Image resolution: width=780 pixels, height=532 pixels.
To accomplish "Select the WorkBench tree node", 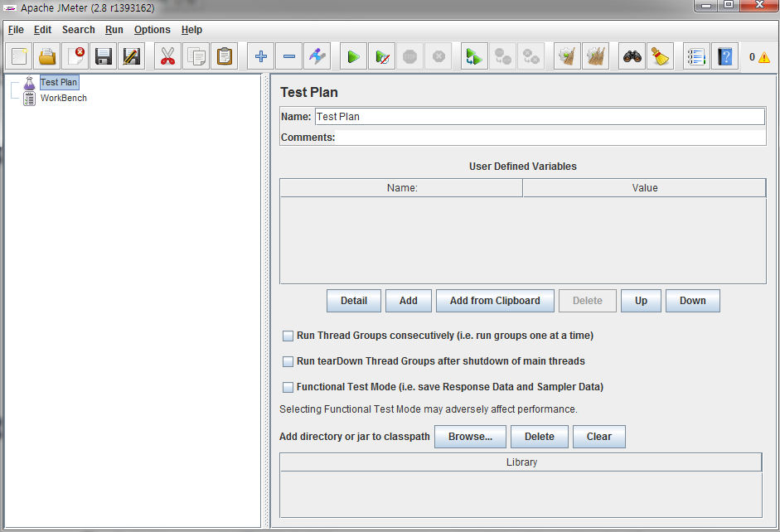I will 63,99.
